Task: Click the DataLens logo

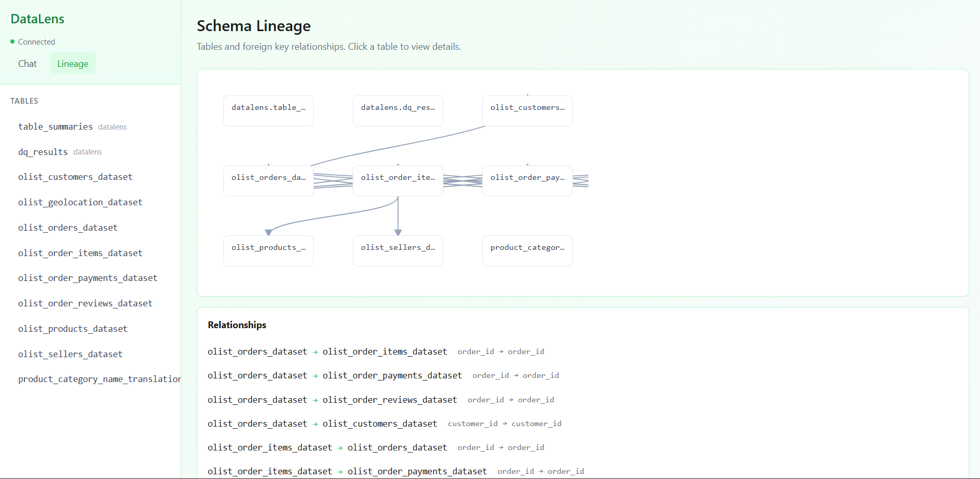Action: pos(37,19)
